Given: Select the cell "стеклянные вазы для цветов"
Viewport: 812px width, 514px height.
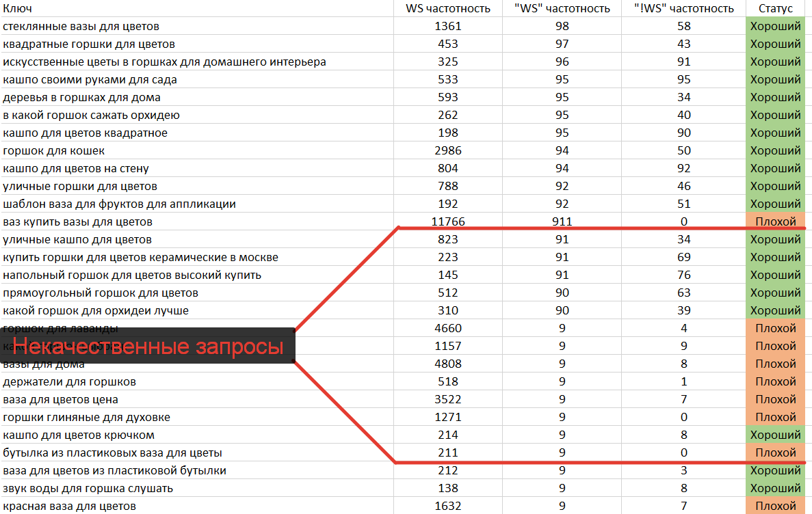Looking at the screenshot, I should (81, 26).
